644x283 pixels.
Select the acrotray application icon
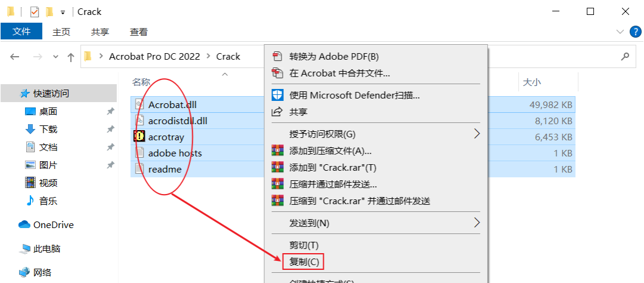pos(140,136)
